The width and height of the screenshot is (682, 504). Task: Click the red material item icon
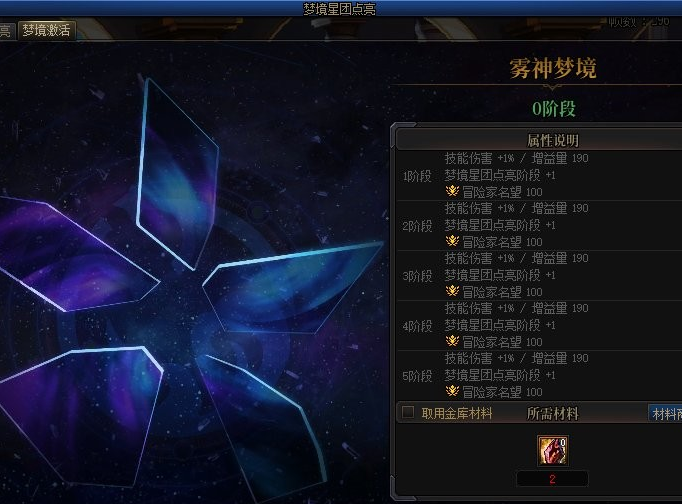coord(552,451)
